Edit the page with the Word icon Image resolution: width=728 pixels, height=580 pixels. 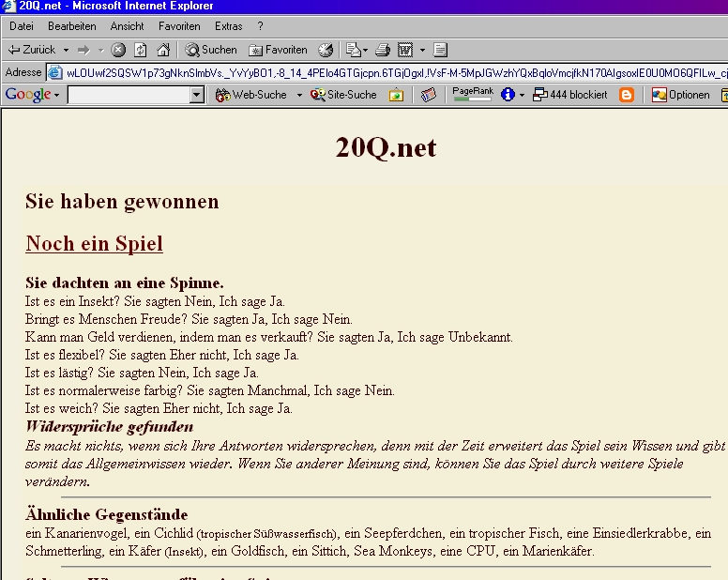pos(405,50)
